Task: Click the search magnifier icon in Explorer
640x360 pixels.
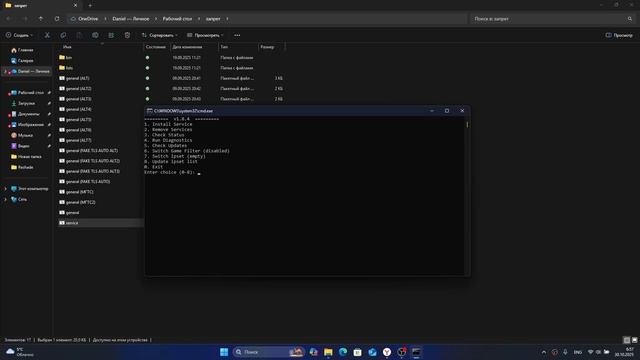Action: pos(630,19)
